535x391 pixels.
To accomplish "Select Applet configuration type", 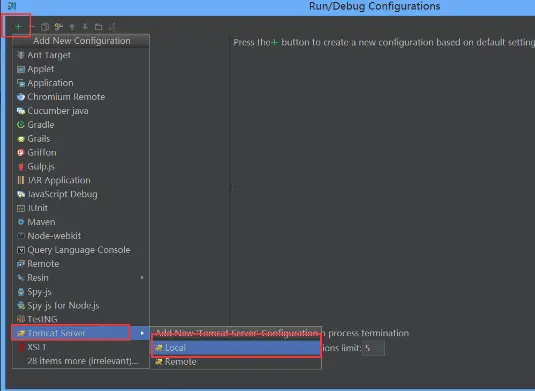I will (x=81, y=69).
